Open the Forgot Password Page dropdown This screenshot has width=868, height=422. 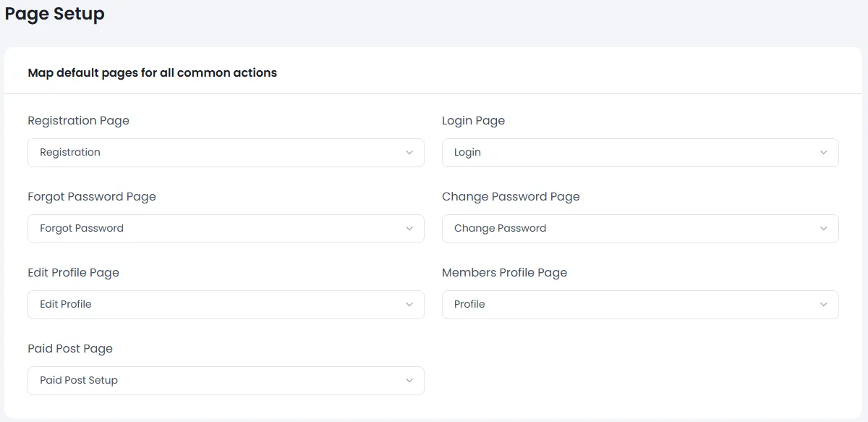[x=226, y=228]
